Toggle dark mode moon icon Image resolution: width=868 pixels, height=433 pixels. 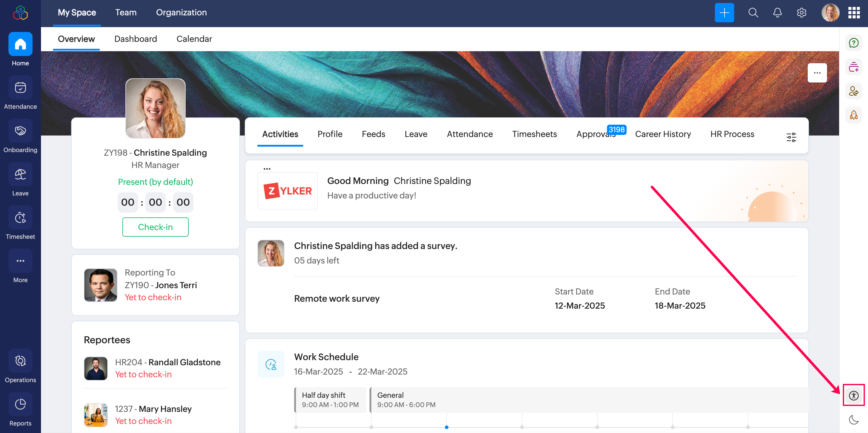coord(854,419)
